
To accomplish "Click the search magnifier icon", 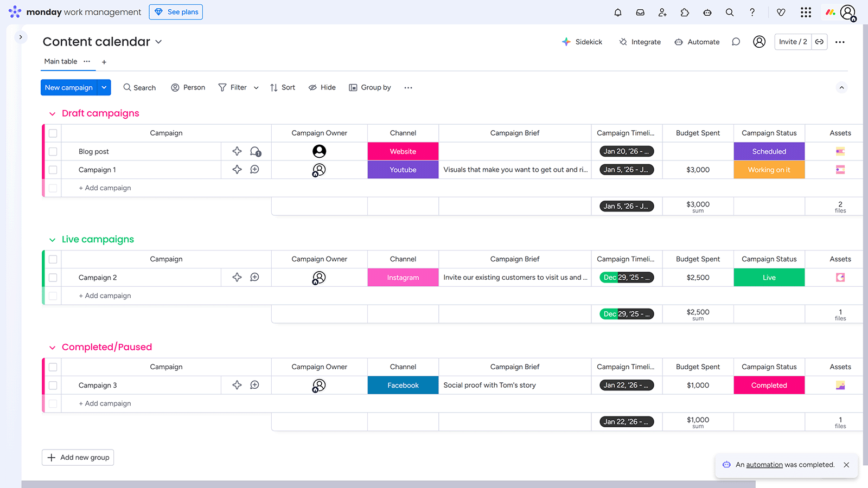I will 730,12.
